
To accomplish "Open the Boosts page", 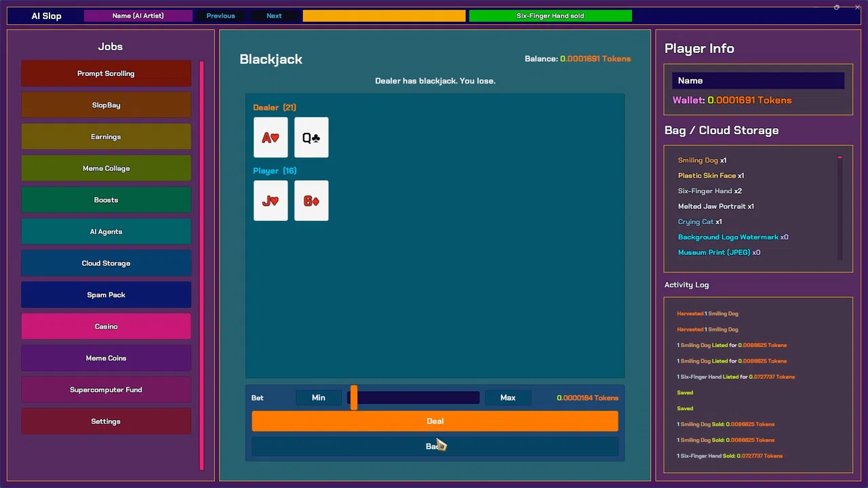I will pyautogui.click(x=106, y=200).
